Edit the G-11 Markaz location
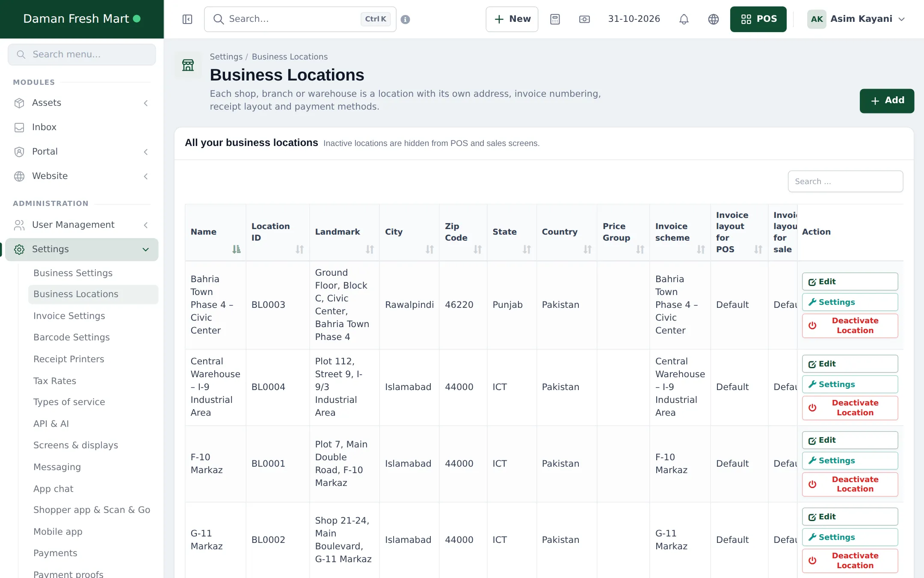 [x=850, y=517]
